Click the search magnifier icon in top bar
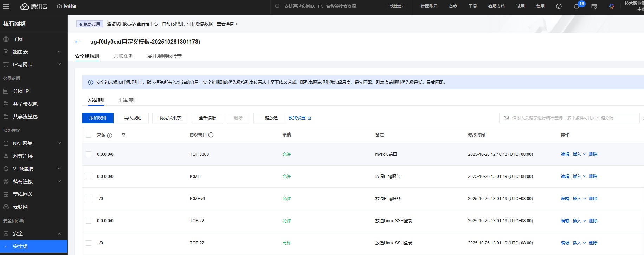Screen dimensions: 644x255 pos(277,6)
